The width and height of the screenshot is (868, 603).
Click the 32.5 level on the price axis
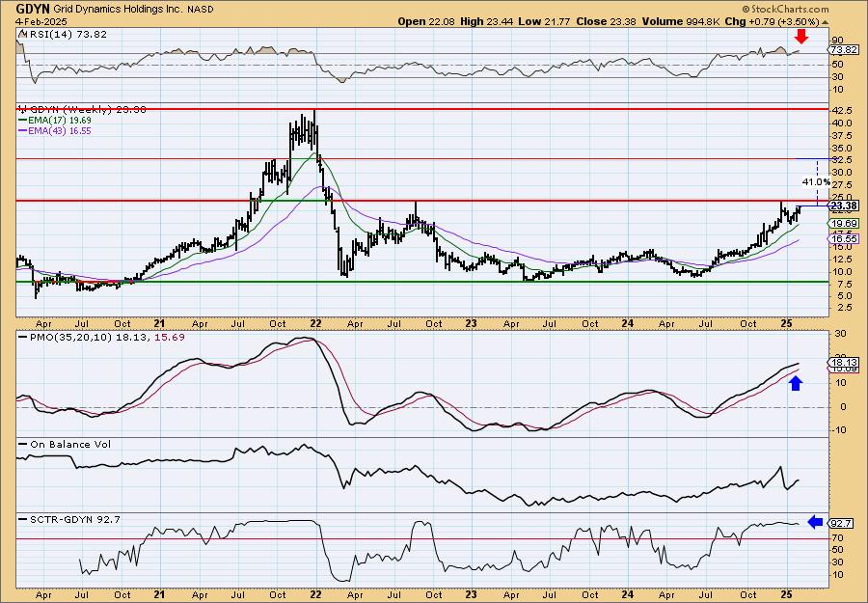pyautogui.click(x=840, y=159)
